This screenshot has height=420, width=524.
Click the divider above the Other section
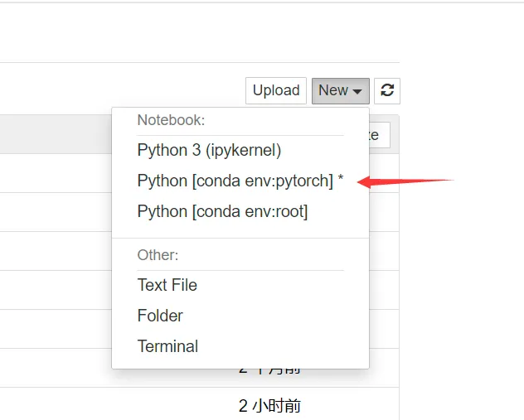pos(240,239)
